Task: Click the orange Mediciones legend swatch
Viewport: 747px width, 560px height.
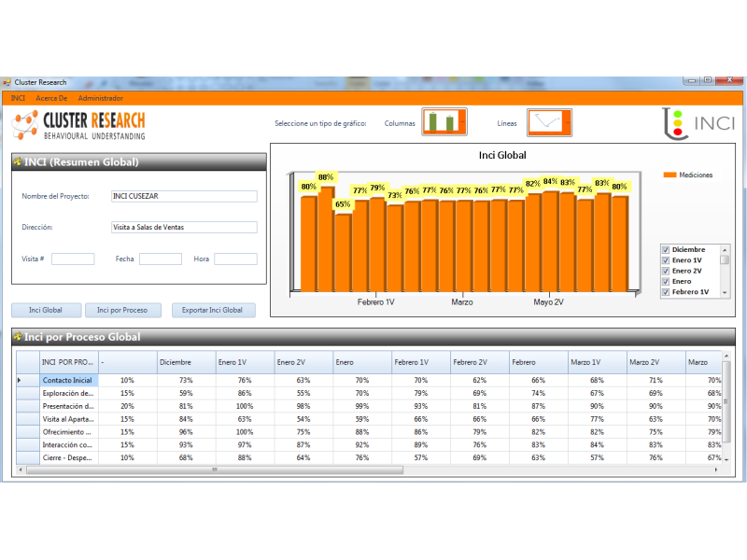Action: coord(669,175)
